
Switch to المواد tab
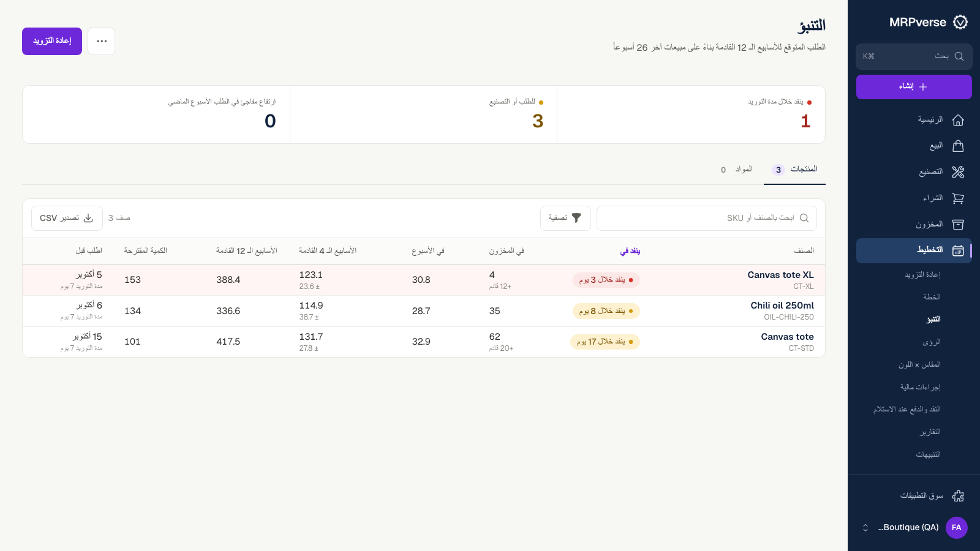click(737, 170)
